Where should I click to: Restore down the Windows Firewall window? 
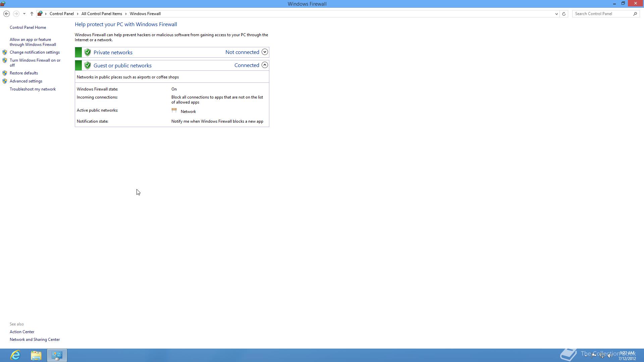click(x=623, y=3)
